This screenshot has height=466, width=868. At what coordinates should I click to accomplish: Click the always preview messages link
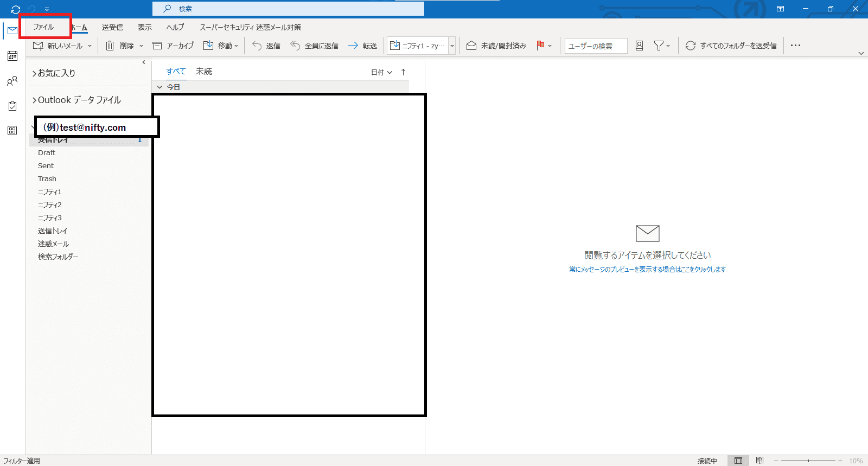coord(647,269)
